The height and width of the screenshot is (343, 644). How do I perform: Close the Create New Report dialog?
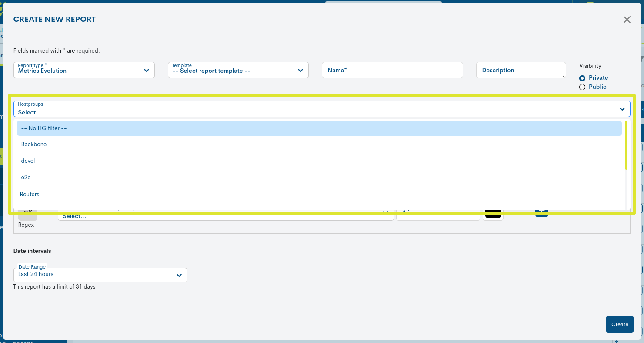tap(627, 20)
